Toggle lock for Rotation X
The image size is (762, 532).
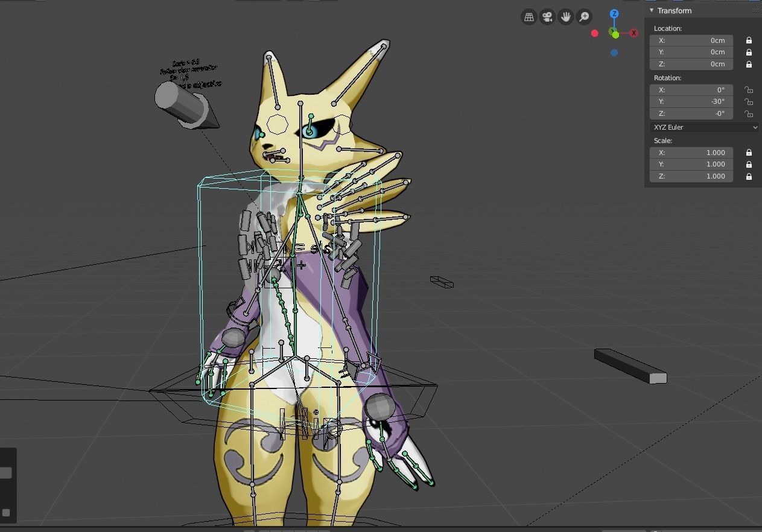pyautogui.click(x=749, y=90)
